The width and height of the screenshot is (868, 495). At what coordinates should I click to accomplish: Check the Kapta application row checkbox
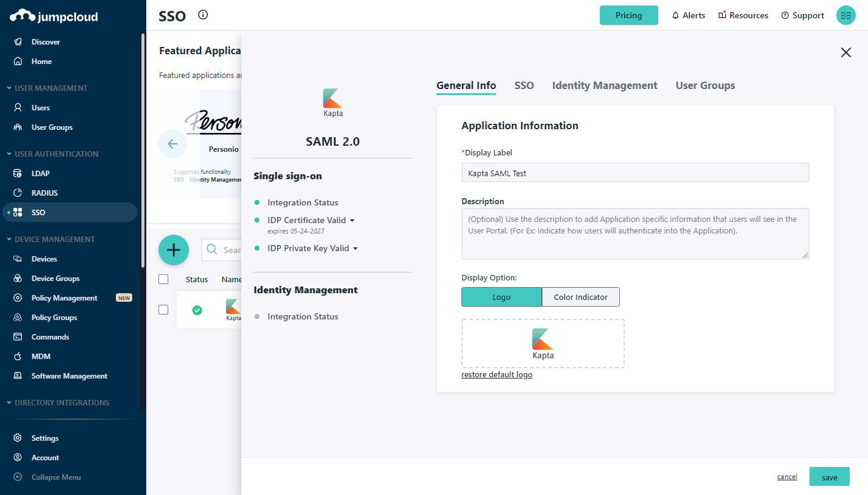(x=163, y=310)
